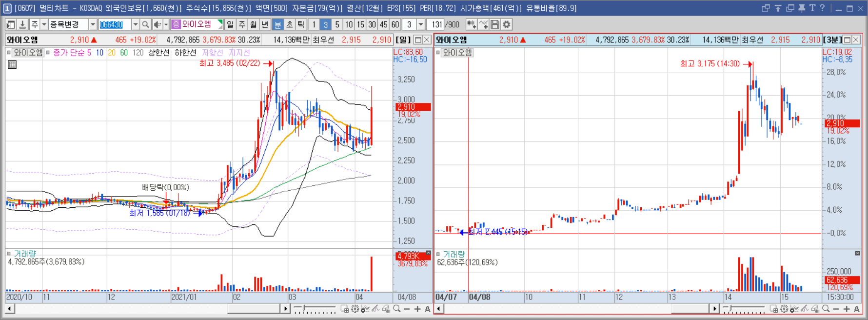Click the 저항선 resistance line label
The image size is (868, 320).
[x=213, y=53]
